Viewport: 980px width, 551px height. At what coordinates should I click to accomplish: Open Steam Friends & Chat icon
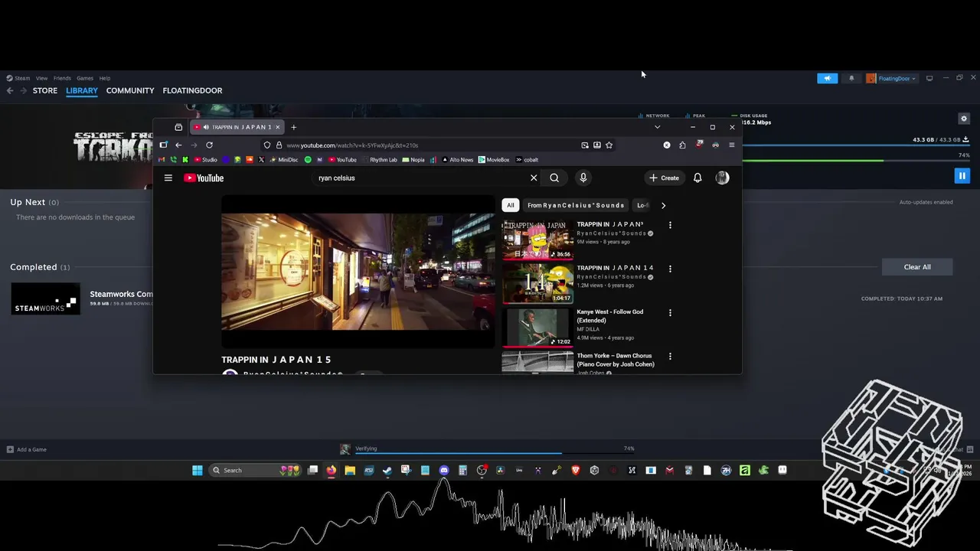coord(970,449)
